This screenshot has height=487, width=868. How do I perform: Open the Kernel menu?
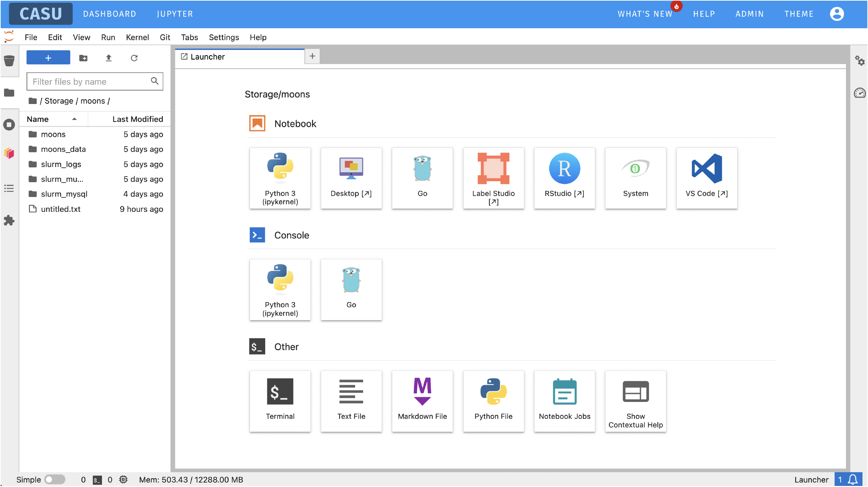(x=137, y=37)
